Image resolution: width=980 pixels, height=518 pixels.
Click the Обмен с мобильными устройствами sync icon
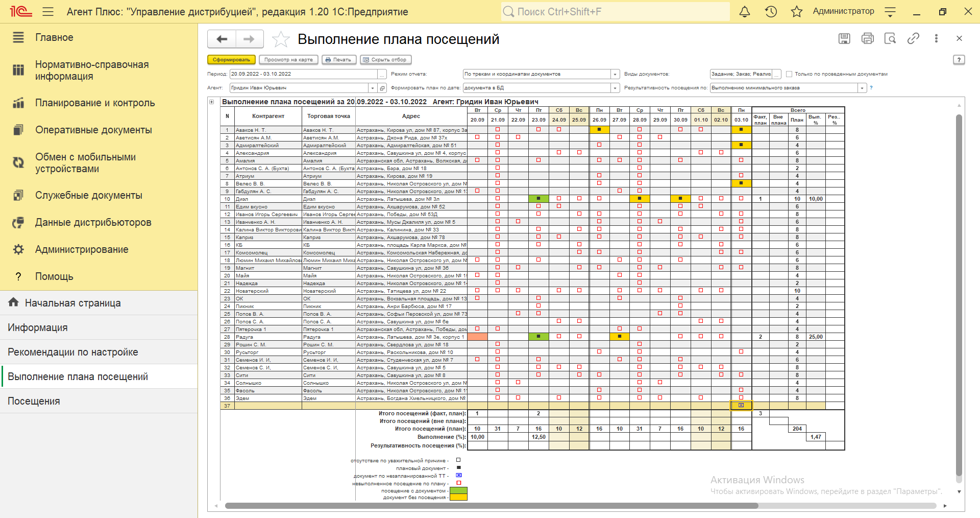[18, 162]
